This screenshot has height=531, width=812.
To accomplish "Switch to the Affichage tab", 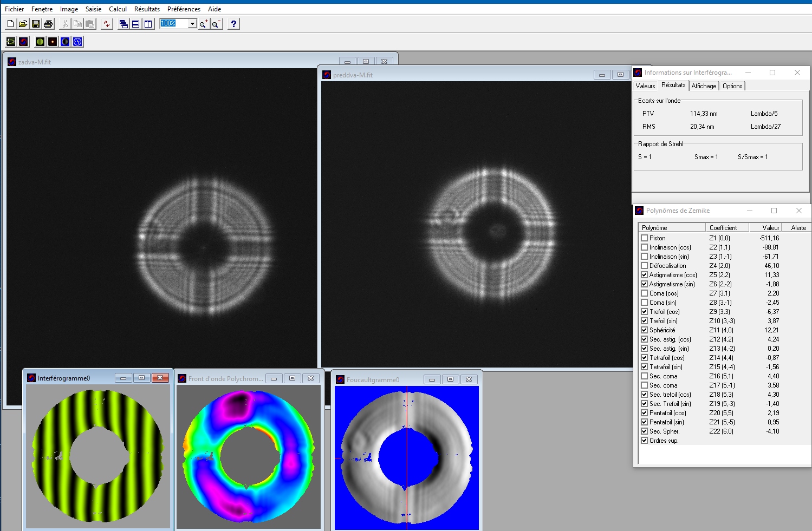I will pyautogui.click(x=704, y=86).
